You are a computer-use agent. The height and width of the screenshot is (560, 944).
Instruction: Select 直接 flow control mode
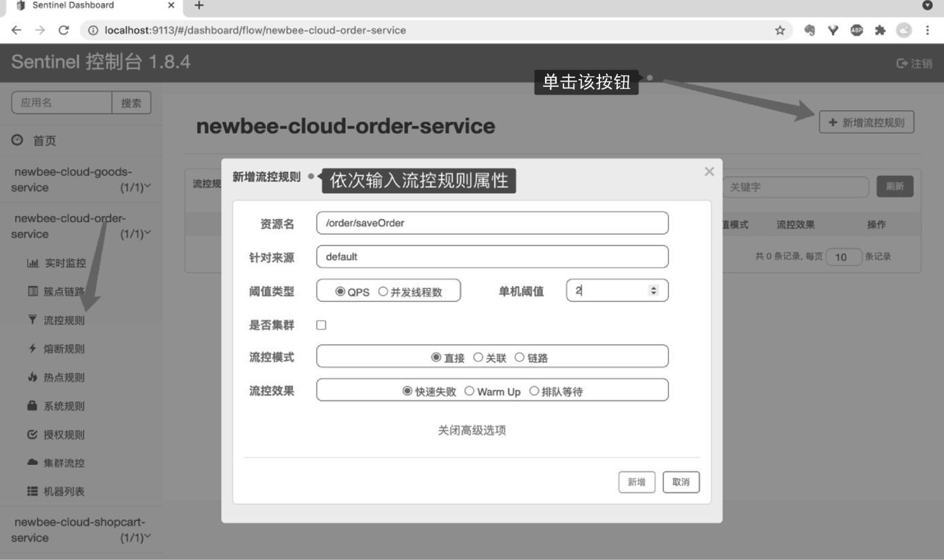pyautogui.click(x=436, y=357)
